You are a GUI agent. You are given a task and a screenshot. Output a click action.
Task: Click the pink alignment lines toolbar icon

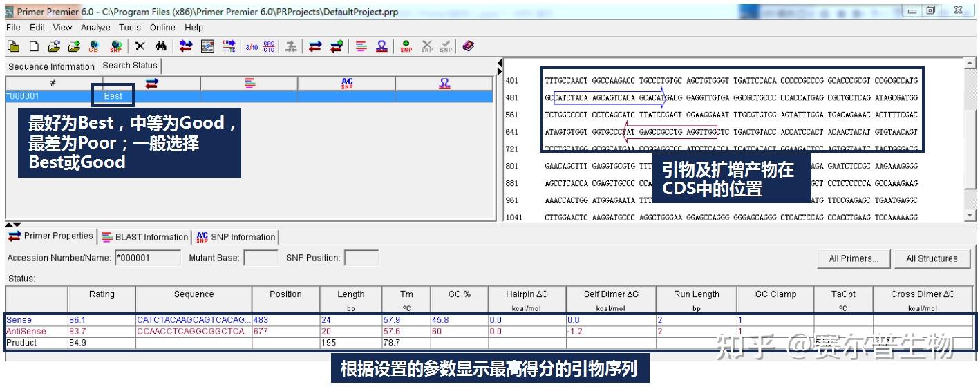[x=361, y=46]
